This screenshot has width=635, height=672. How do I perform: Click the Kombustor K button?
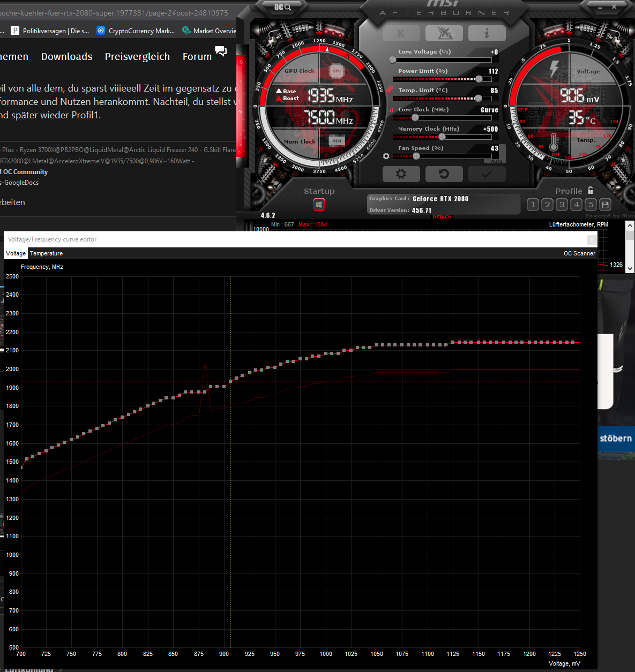point(401,33)
